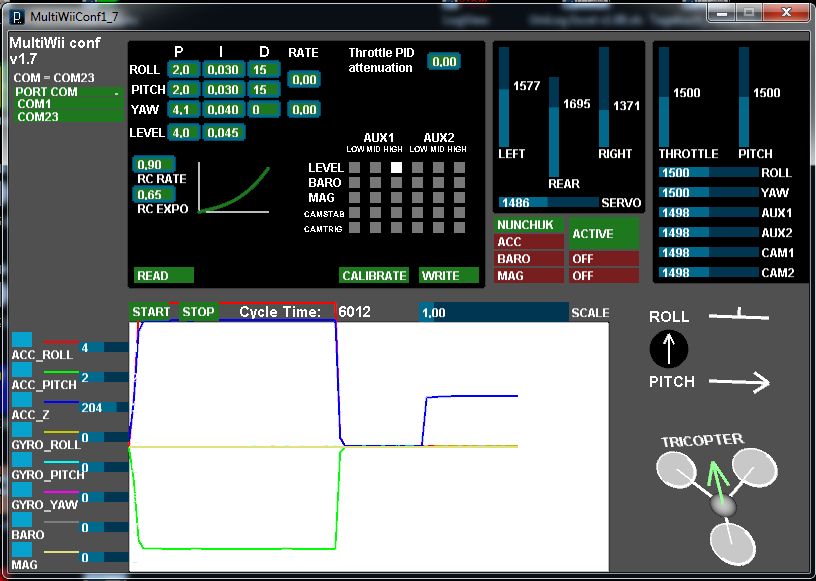
Task: Click the REAR motor output bar
Action: pos(554,127)
